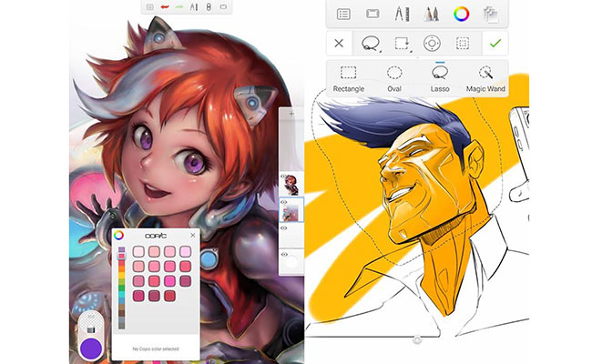Screen dimensions: 592x364
Task: Open the main menu list in right toolbar
Action: click(x=343, y=15)
